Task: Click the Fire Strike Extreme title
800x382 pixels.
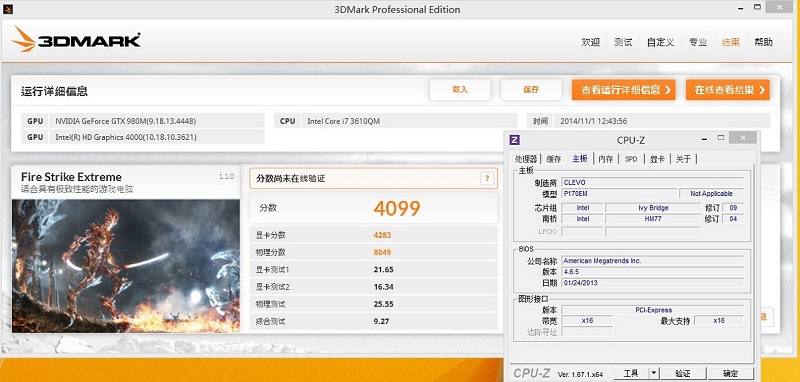Action: [x=71, y=177]
